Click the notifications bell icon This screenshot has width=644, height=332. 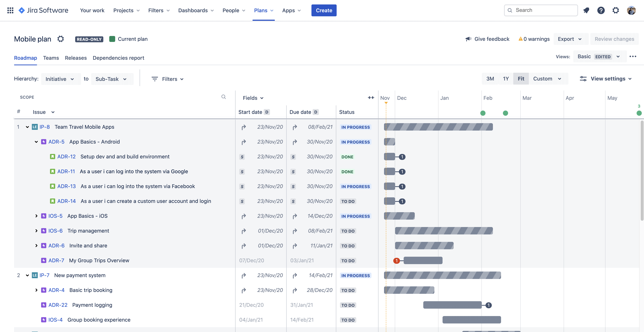586,10
